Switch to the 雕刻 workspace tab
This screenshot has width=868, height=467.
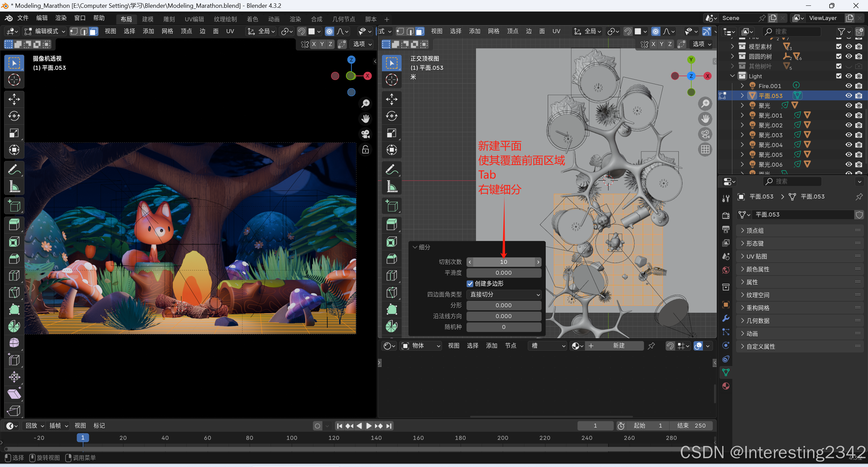pyautogui.click(x=169, y=19)
